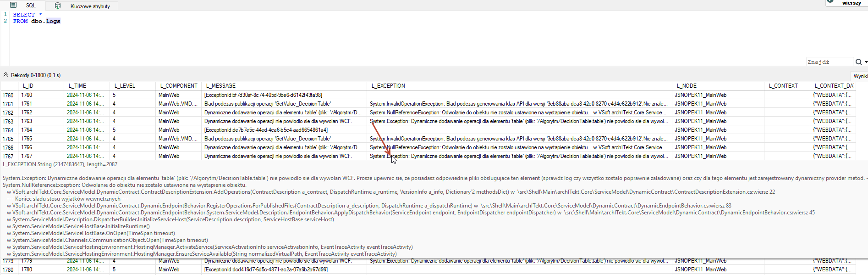868x275 pixels.
Task: Select L_LEVEL value 5 in row 1760
Action: [132, 95]
